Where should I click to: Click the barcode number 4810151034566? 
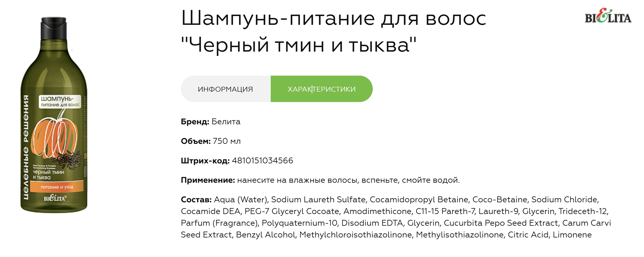[x=263, y=161]
